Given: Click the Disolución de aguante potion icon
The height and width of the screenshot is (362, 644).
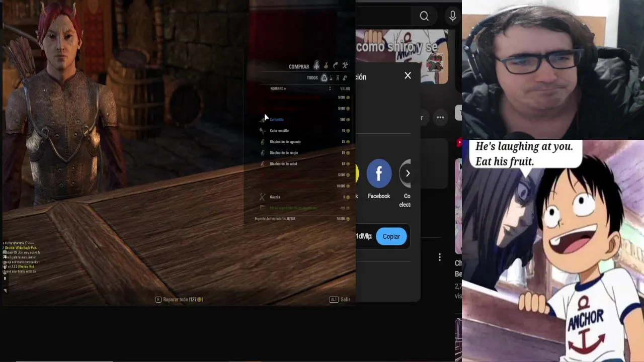Looking at the screenshot, I should pyautogui.click(x=262, y=142).
